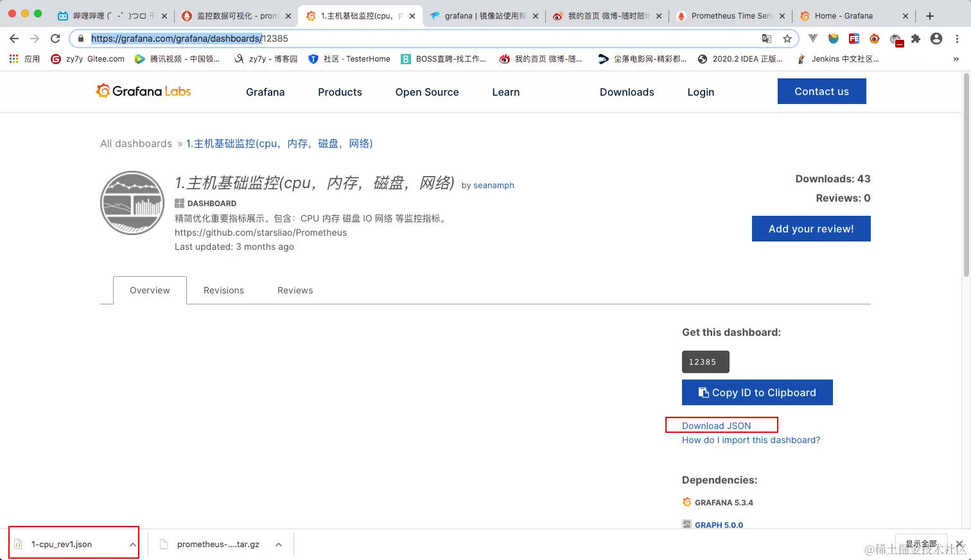The height and width of the screenshot is (560, 971).
Task: Click the Weibo extension icon in toolbar
Action: [x=875, y=39]
